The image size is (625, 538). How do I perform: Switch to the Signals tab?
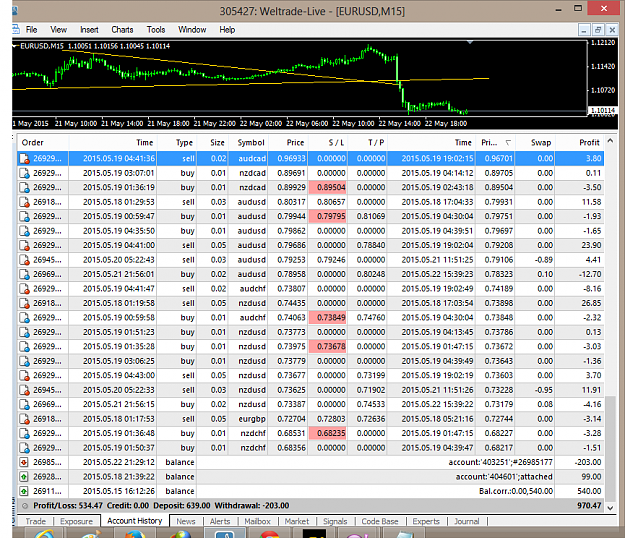[x=335, y=521]
